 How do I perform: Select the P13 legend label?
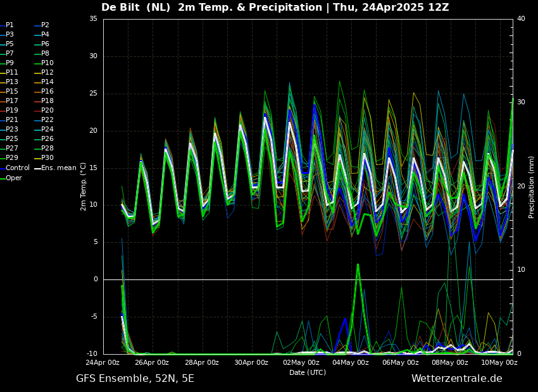coord(12,82)
